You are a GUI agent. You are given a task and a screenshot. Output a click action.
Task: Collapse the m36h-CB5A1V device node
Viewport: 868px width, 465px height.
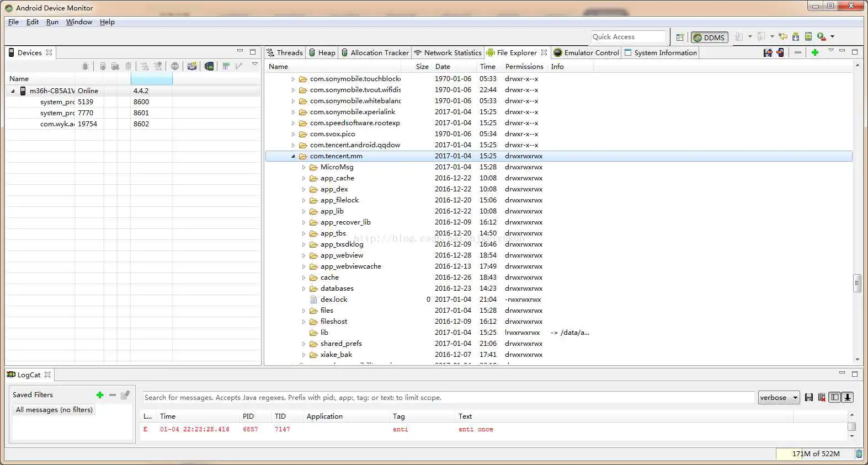(x=13, y=91)
